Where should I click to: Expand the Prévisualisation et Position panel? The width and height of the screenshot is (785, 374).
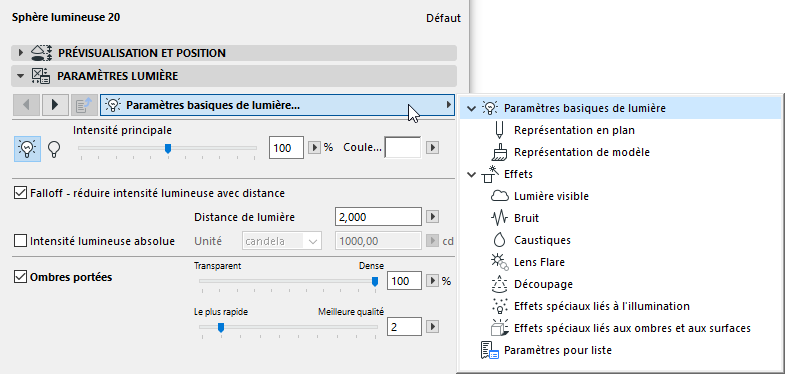coord(21,53)
